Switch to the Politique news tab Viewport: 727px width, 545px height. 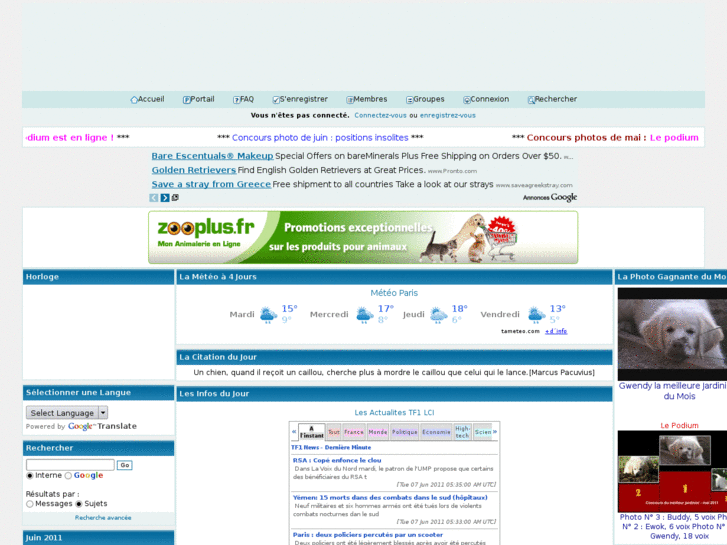pos(405,432)
